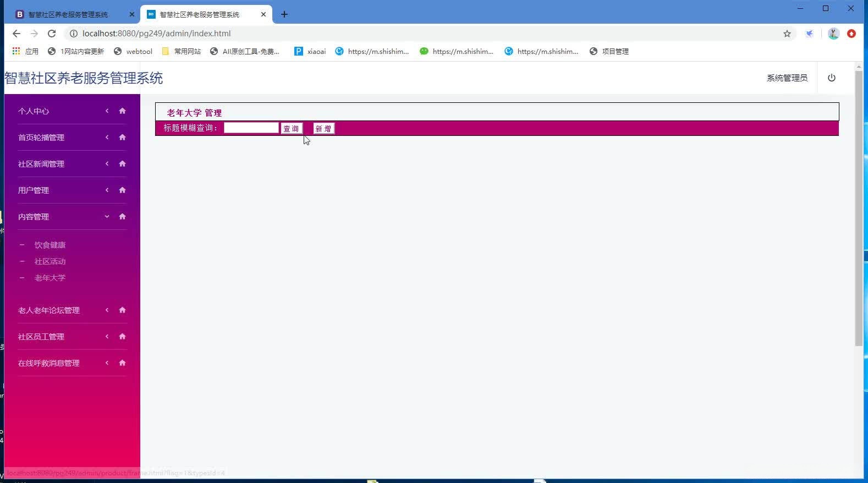Screen dimensions: 868x483
Task: Open the browser profile avatar
Action: (x=833, y=34)
